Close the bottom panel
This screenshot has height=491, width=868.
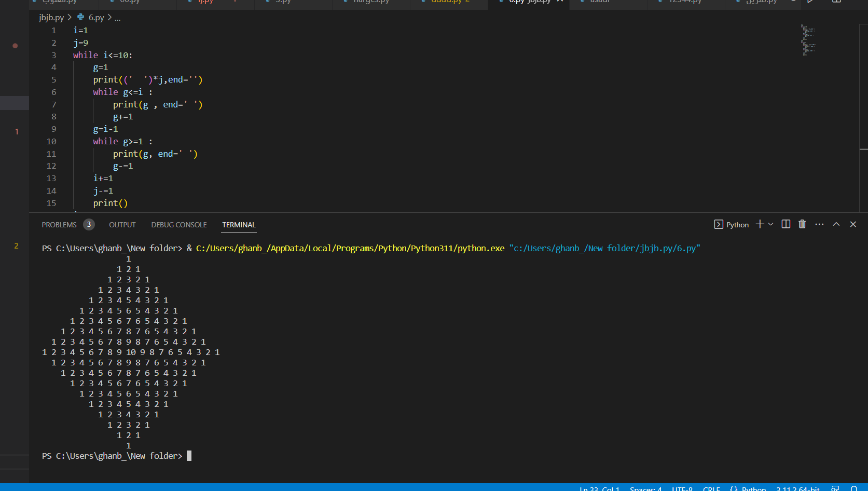coord(853,224)
